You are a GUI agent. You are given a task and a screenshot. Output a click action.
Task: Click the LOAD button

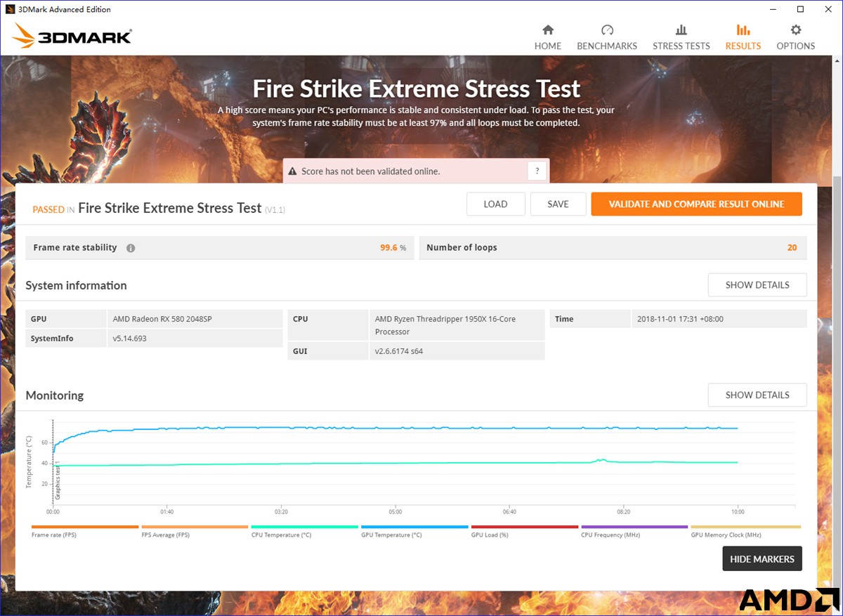tap(495, 204)
